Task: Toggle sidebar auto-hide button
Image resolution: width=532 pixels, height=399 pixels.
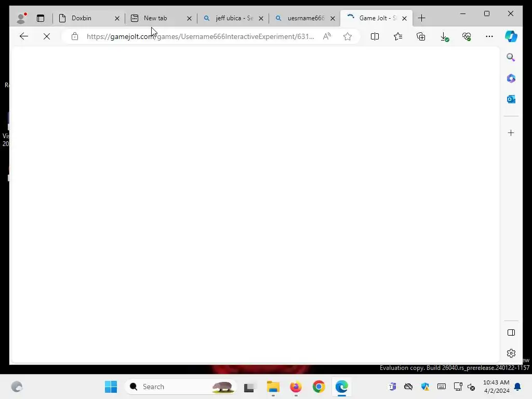Action: point(511,332)
